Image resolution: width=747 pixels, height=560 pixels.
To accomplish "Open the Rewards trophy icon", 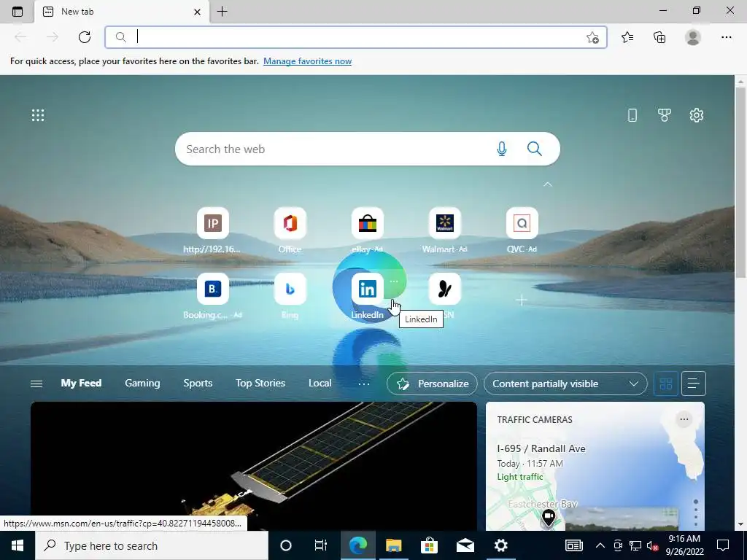I will coord(664,115).
